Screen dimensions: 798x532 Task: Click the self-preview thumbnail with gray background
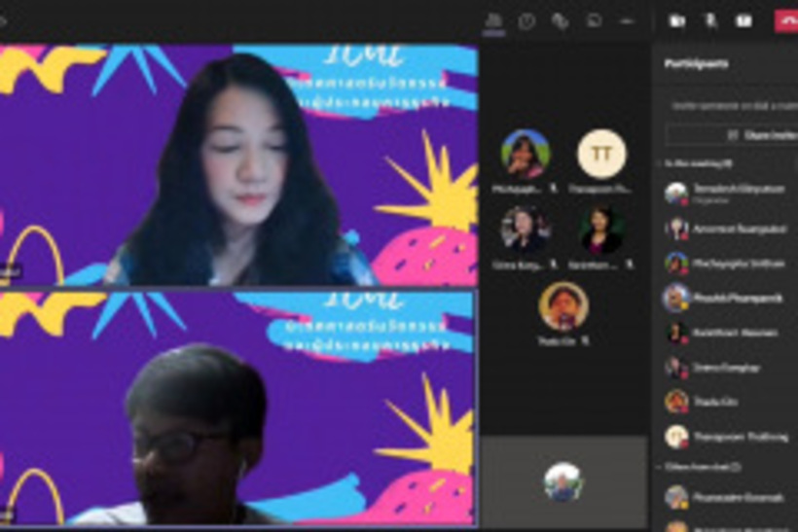click(563, 482)
